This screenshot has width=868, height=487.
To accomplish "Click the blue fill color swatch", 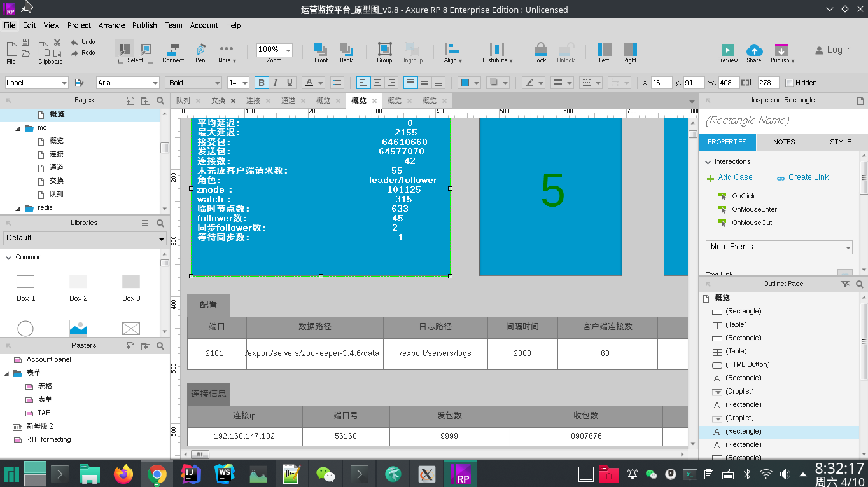I will coord(465,83).
